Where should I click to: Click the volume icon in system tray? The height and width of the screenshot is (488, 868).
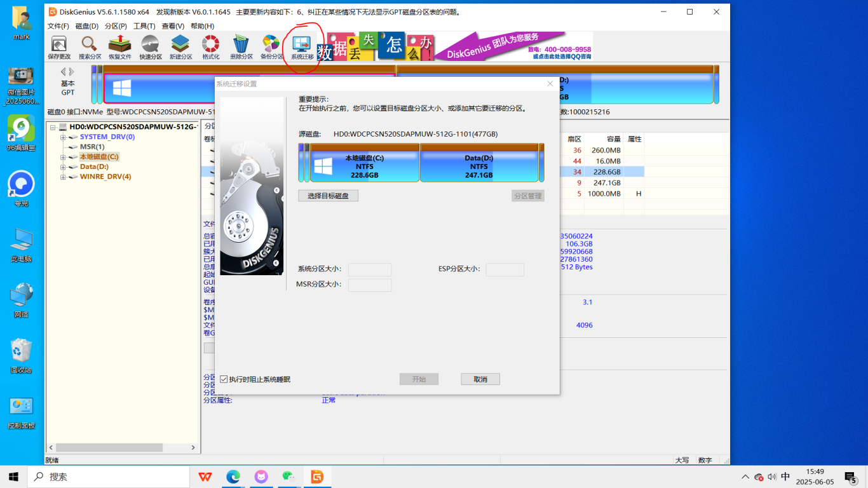click(x=772, y=477)
